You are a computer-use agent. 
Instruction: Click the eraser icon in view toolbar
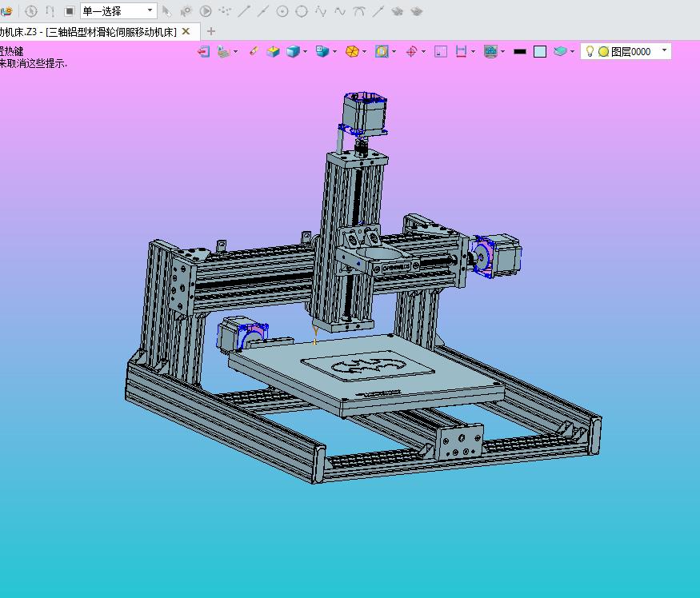(254, 51)
